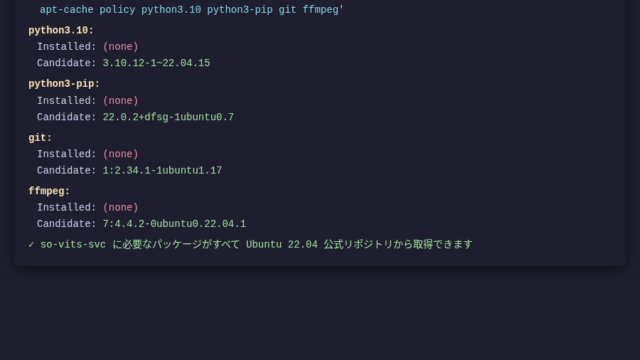The width and height of the screenshot is (640, 360).
Task: Click the green checkmark symbol
Action: [31, 244]
